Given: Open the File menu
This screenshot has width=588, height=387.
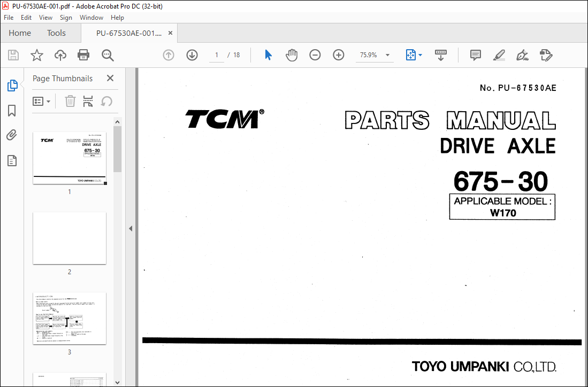Looking at the screenshot, I should coord(9,18).
